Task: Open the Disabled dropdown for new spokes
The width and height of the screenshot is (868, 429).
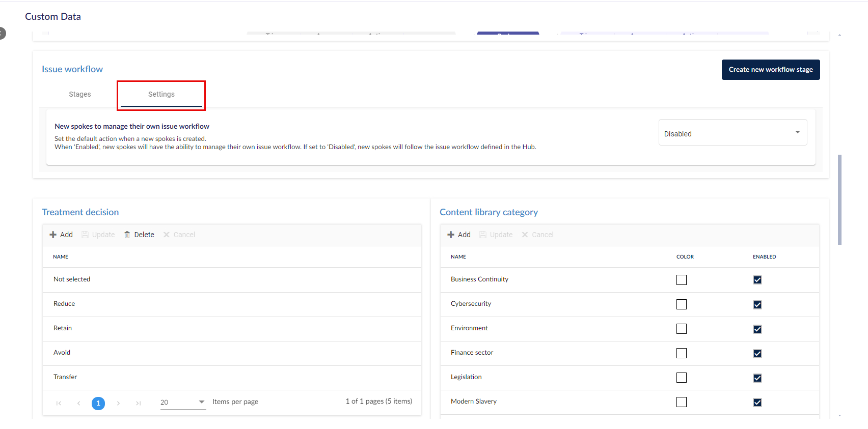Action: coord(733,133)
